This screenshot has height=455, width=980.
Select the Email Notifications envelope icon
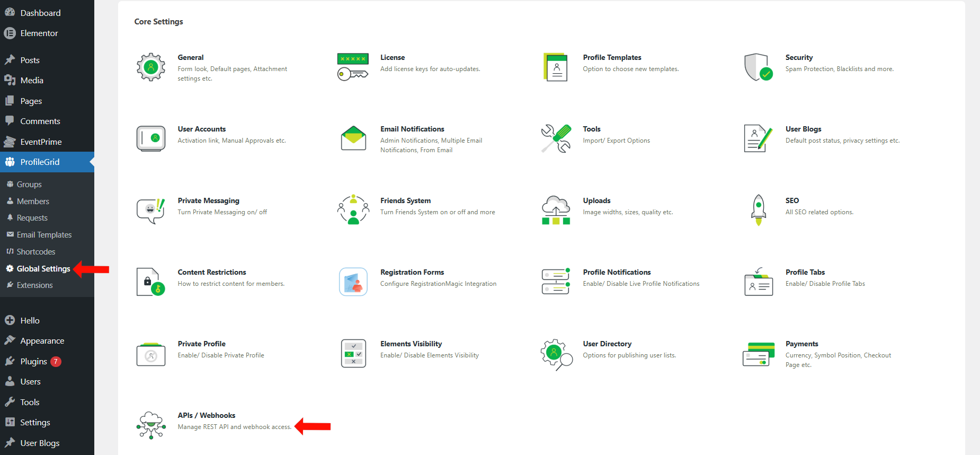point(353,138)
